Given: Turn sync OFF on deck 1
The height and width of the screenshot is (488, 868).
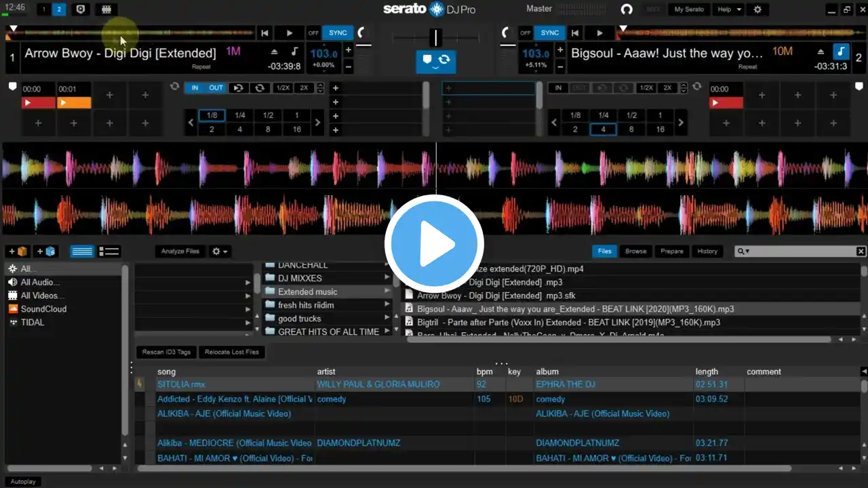Looking at the screenshot, I should tap(313, 33).
